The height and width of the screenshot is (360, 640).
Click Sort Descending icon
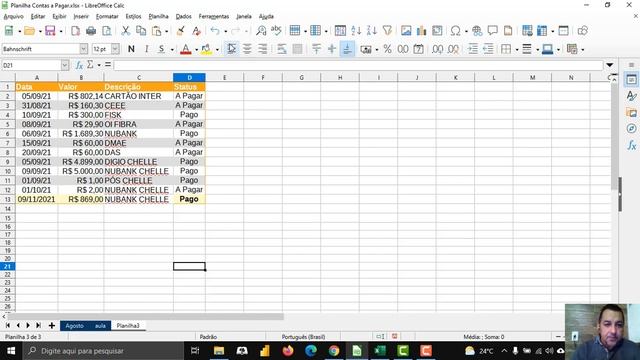pos(371,31)
